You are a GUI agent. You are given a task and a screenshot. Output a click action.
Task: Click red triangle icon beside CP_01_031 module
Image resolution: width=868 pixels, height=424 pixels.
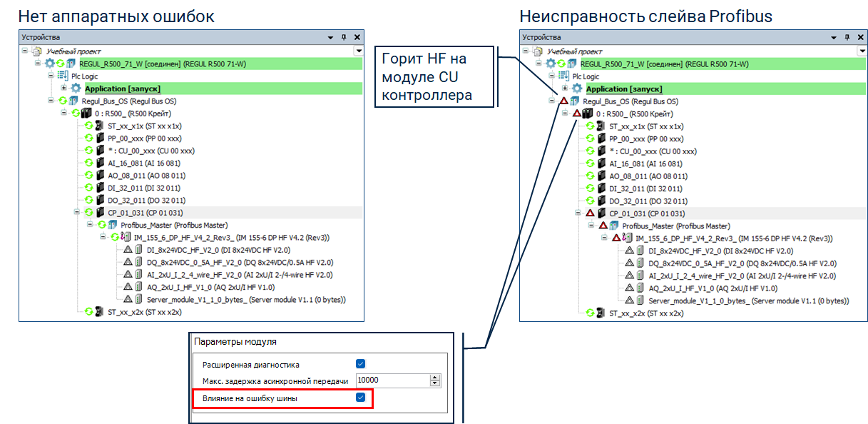[x=590, y=213]
